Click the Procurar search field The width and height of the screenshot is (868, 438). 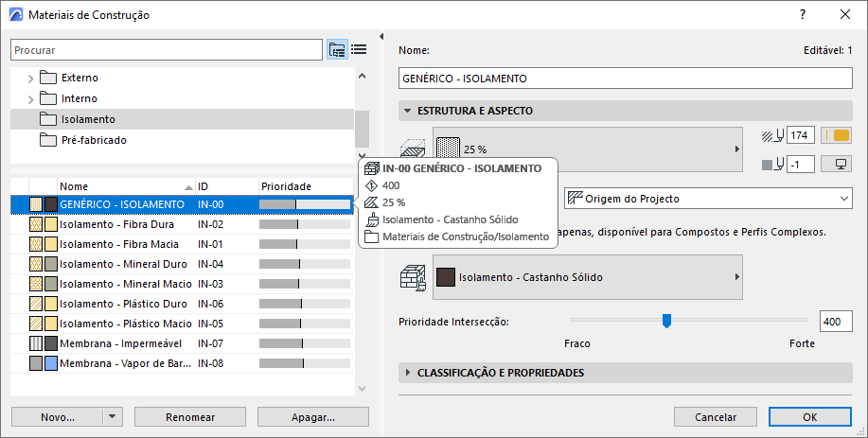point(167,49)
